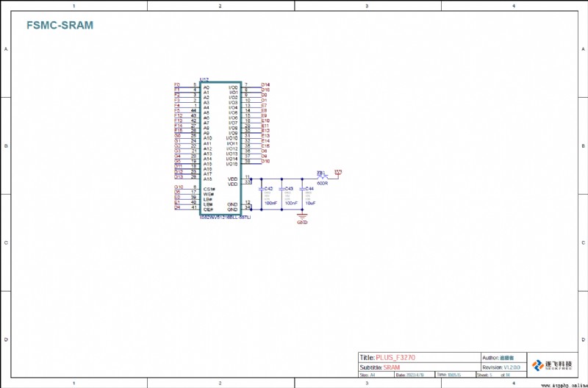Click the title value PLUS_F3270

click(395, 357)
